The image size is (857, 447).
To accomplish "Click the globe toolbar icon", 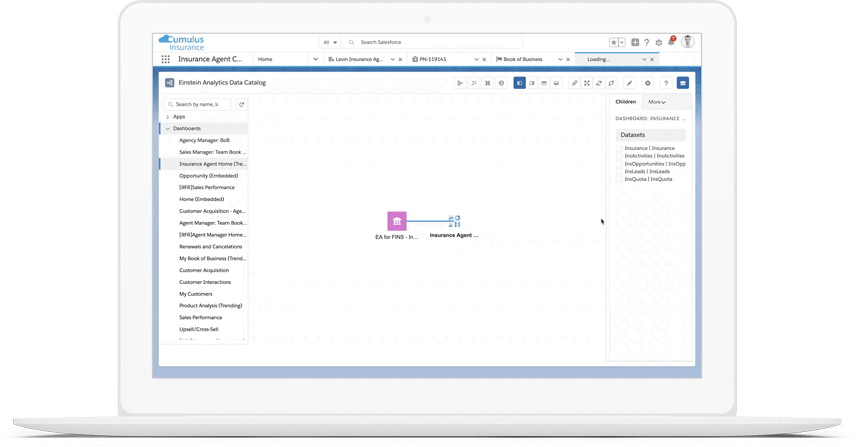I will point(501,83).
